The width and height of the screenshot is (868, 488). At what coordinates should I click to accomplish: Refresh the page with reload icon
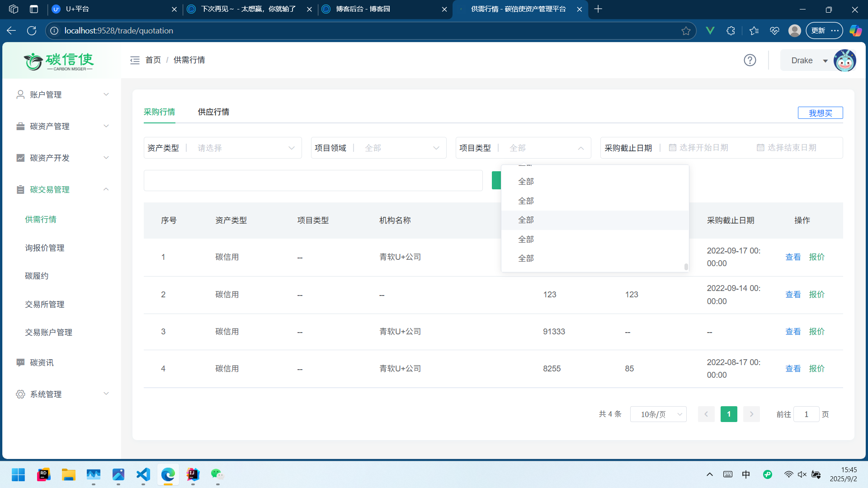[32, 31]
